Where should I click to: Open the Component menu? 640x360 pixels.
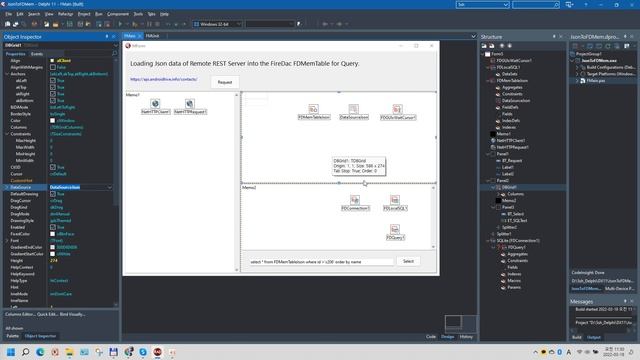(118, 14)
